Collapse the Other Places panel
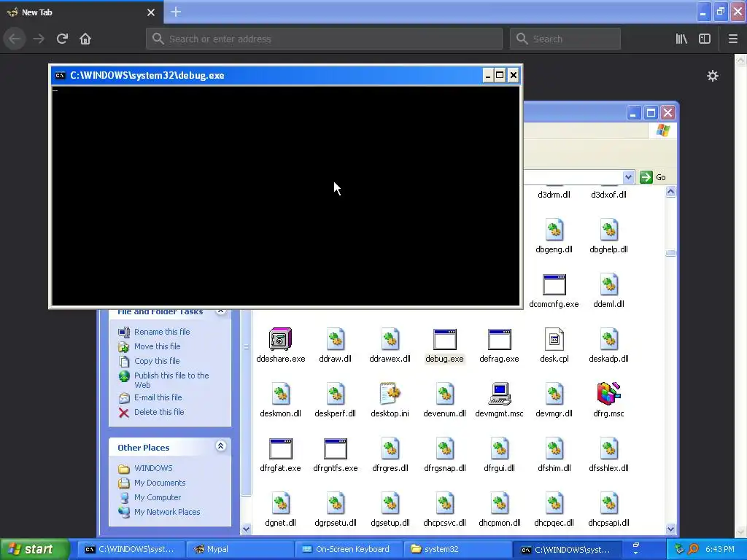The width and height of the screenshot is (747, 560). [x=220, y=446]
